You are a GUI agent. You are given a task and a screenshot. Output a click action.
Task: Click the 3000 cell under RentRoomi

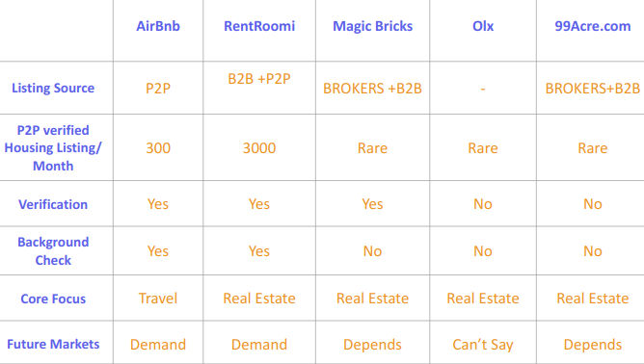pyautogui.click(x=259, y=148)
